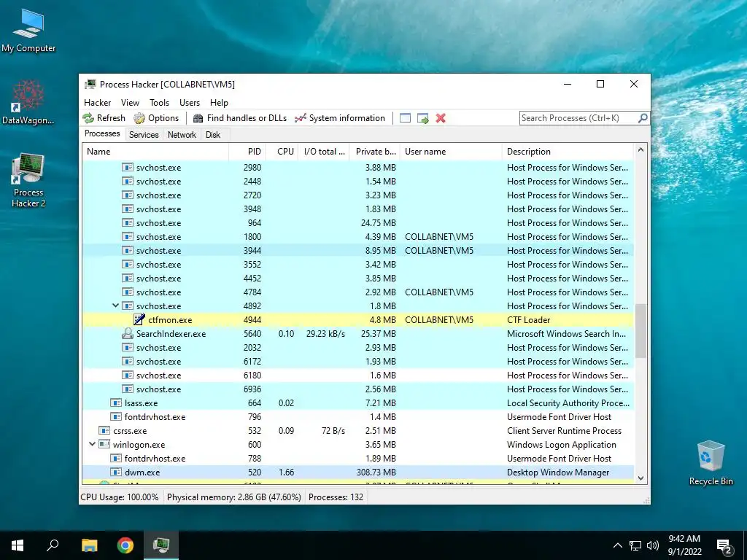The height and width of the screenshot is (560, 747).
Task: Sort by the PID column header
Action: (x=247, y=152)
